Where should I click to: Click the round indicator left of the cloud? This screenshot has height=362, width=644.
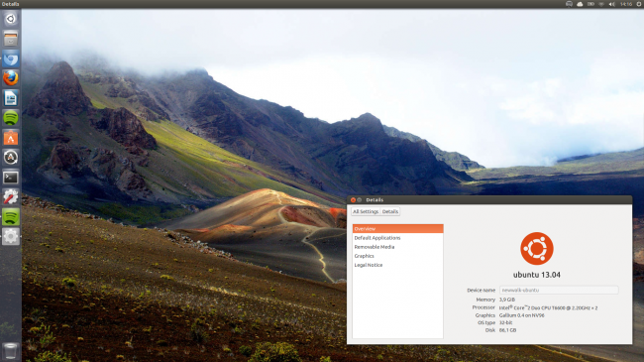[569, 4]
